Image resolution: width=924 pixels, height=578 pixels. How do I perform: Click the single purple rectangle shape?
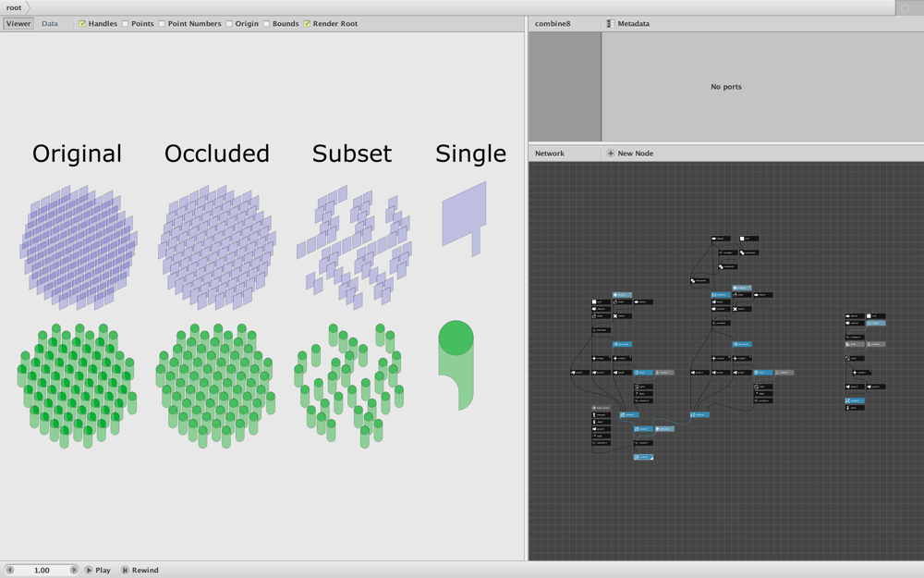[464, 215]
